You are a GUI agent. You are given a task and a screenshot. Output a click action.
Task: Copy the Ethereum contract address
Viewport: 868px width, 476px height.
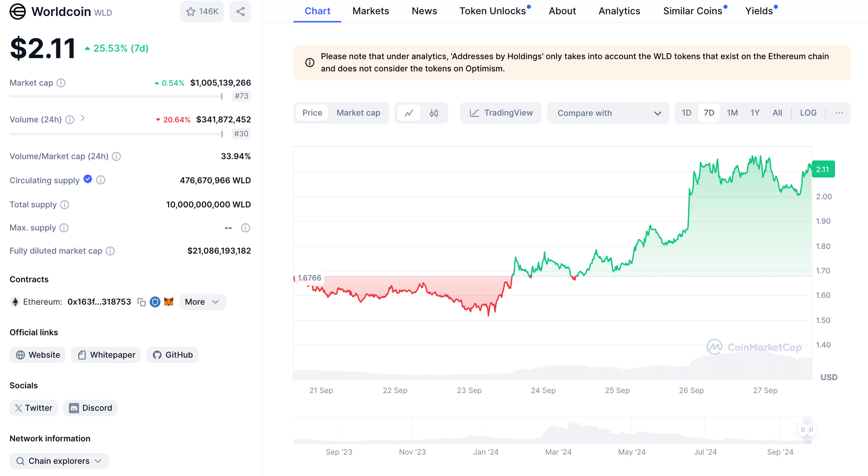coord(141,302)
